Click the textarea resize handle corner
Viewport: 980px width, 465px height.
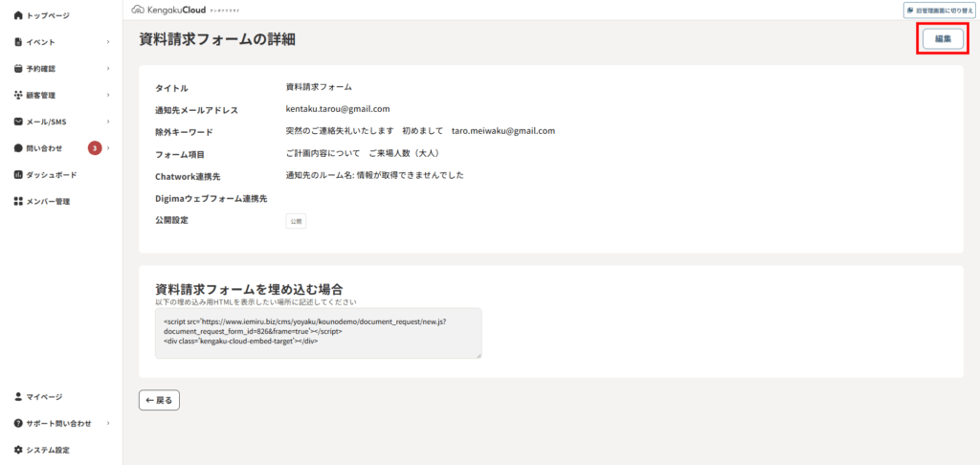pyautogui.click(x=479, y=356)
